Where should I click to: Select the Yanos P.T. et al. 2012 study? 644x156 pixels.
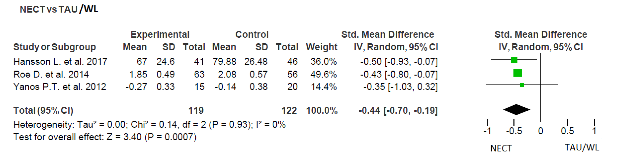tap(60, 87)
